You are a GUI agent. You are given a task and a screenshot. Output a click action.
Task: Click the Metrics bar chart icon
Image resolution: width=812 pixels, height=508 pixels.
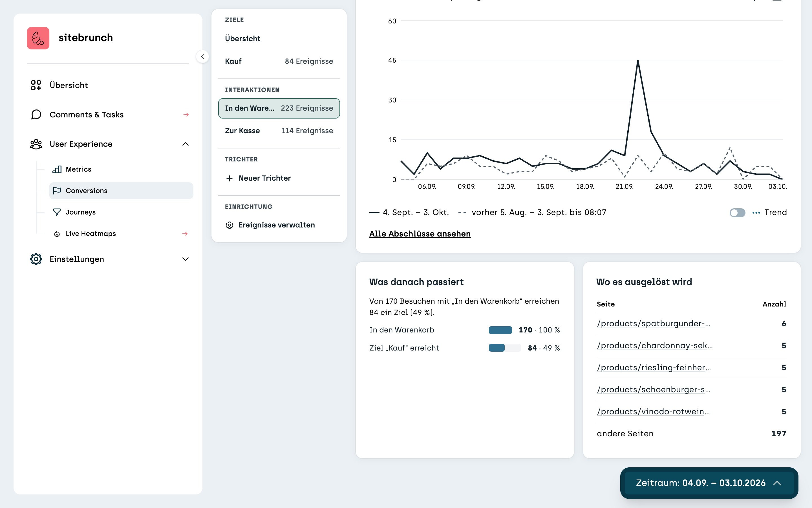click(x=57, y=169)
